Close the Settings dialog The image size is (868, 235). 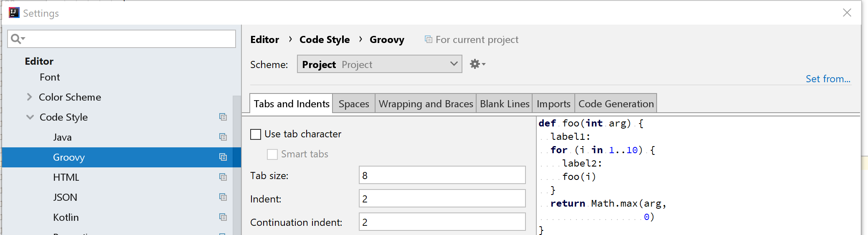click(847, 13)
